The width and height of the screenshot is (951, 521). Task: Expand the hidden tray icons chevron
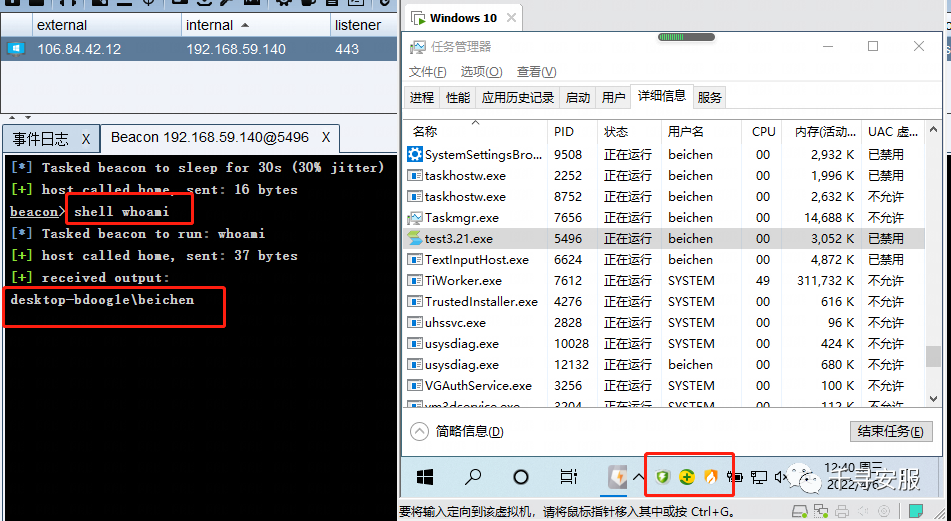[x=638, y=477]
